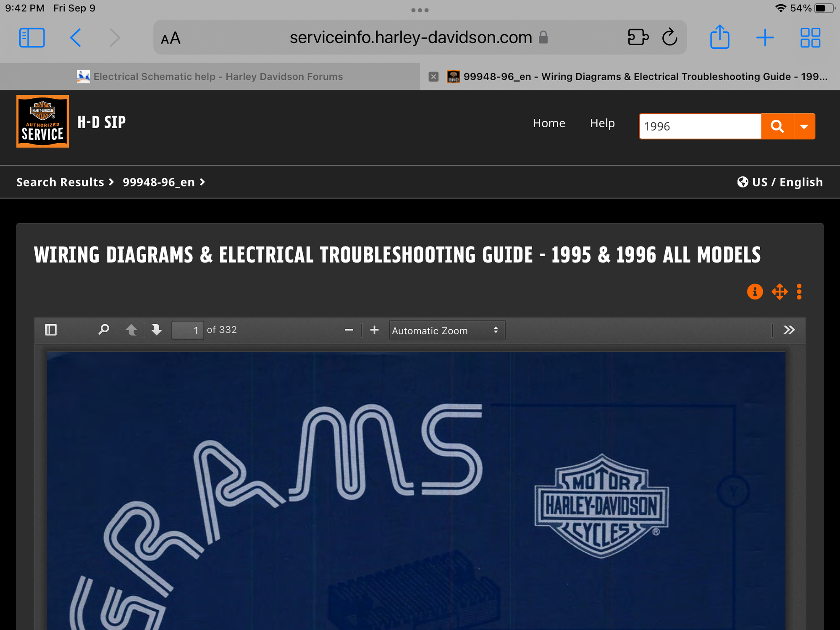Go to previous PDF page
Viewport: 840px width, 630px height.
(131, 330)
